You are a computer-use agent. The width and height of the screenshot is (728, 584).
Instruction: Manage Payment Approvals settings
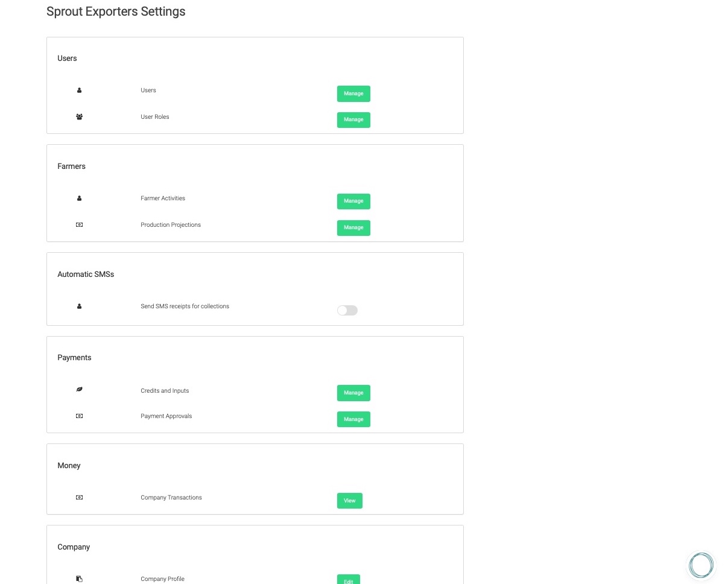tap(353, 419)
